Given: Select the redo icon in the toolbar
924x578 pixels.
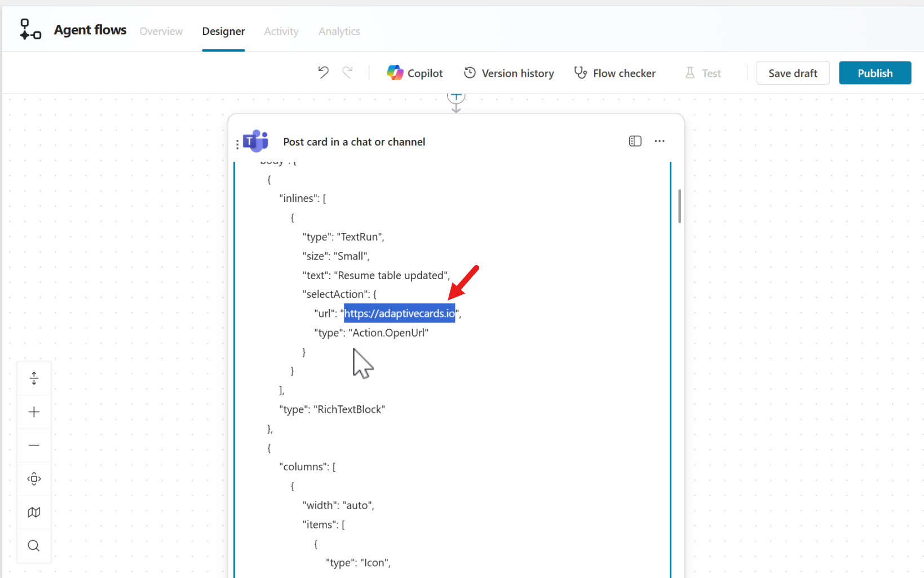Looking at the screenshot, I should point(348,72).
